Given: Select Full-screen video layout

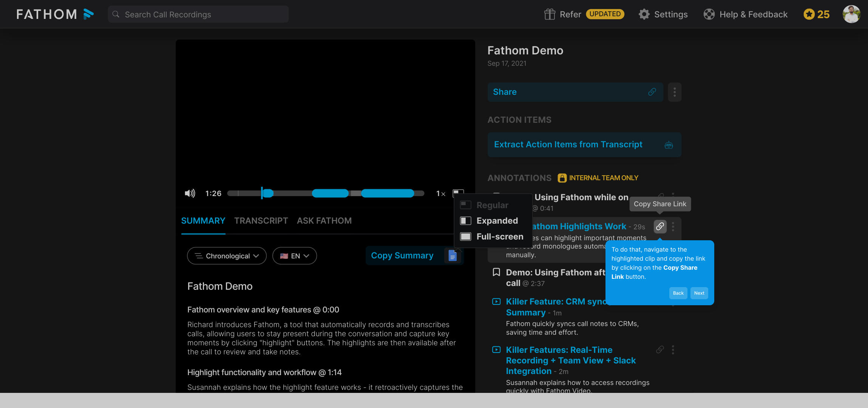Looking at the screenshot, I should click(493, 236).
